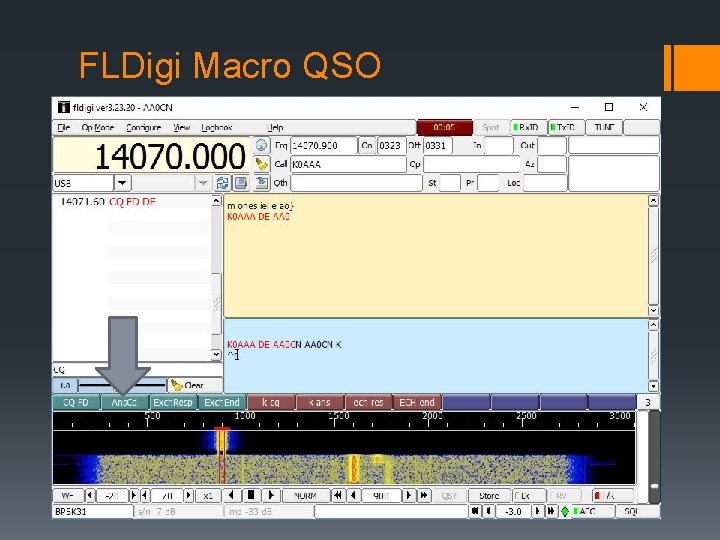This screenshot has height=540, width=720.
Task: Click the macro set number 3 button
Action: tap(648, 402)
